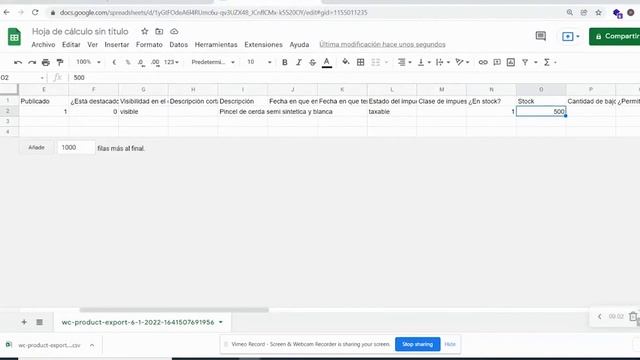Toggle italic formatting
Screen dimensions: 640x360
(x=298, y=62)
